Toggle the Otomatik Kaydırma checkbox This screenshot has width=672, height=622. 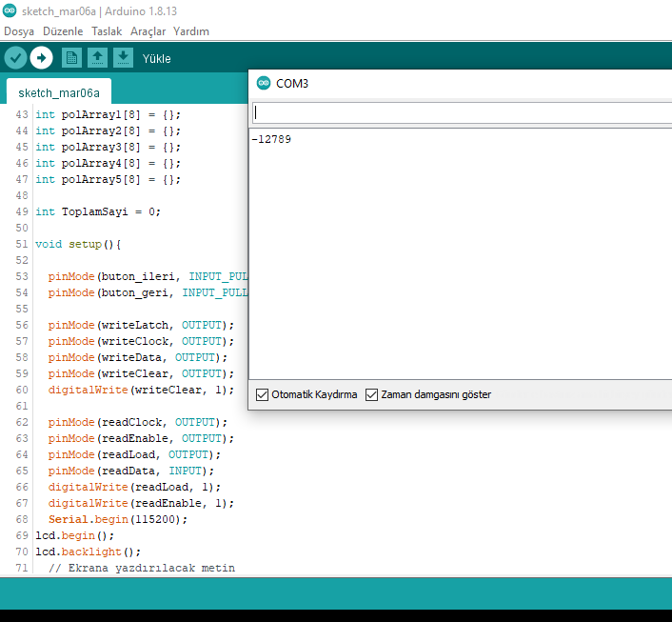coord(263,394)
